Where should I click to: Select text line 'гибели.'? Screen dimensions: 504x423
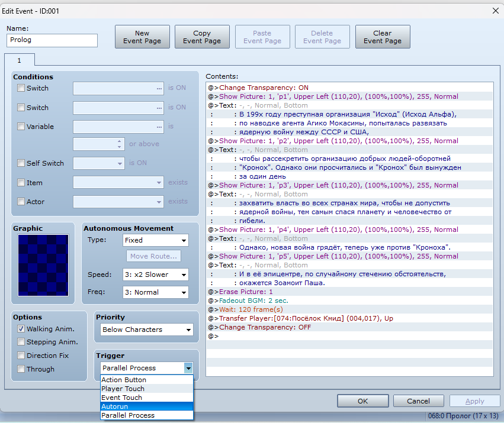click(x=349, y=221)
